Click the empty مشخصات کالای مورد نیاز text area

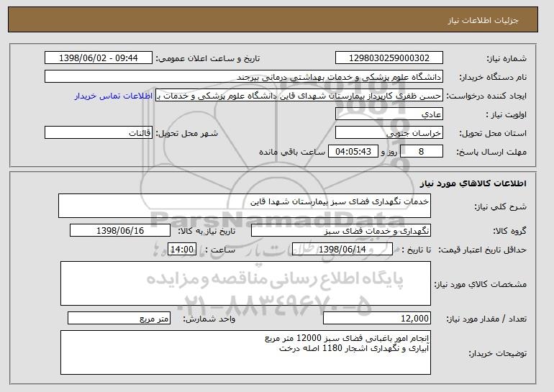[245, 283]
